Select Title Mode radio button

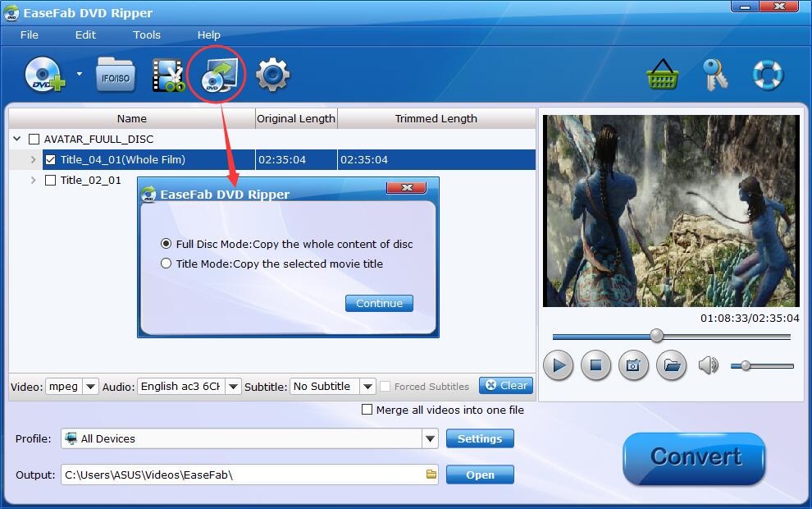coord(166,264)
